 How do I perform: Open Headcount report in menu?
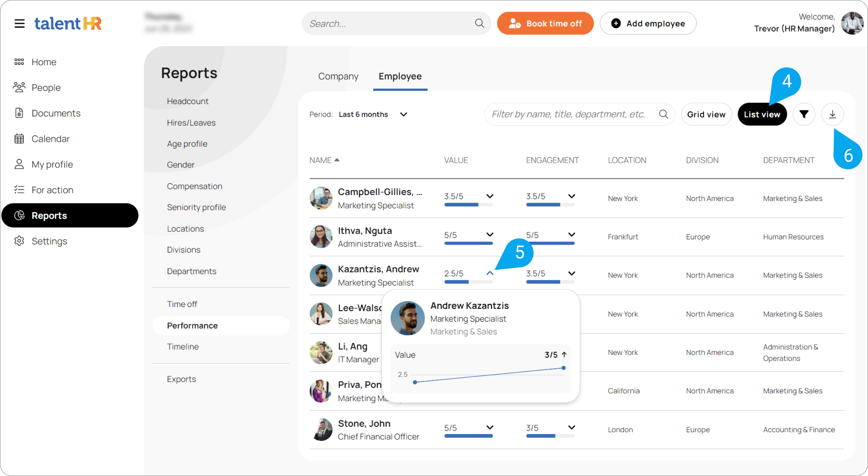click(x=187, y=101)
